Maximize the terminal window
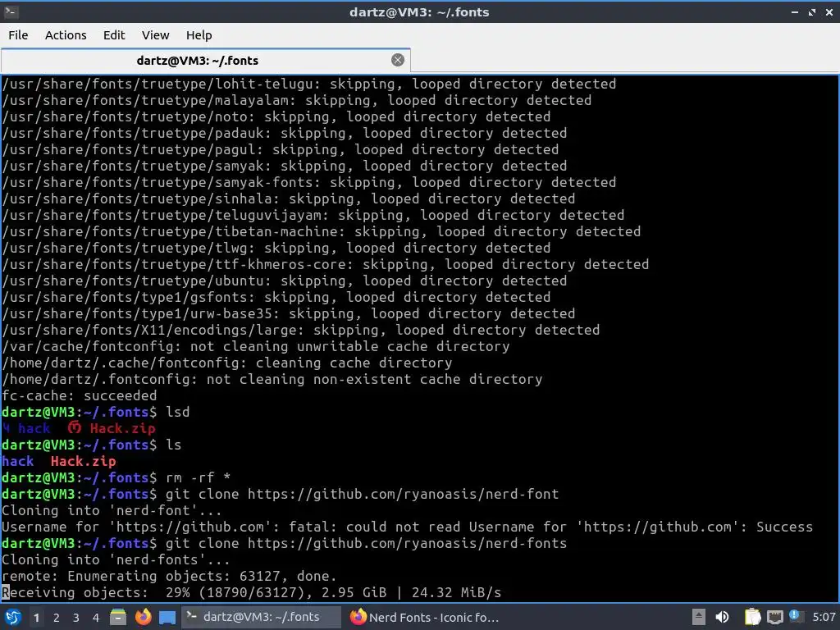Image resolution: width=840 pixels, height=630 pixels. [812, 11]
